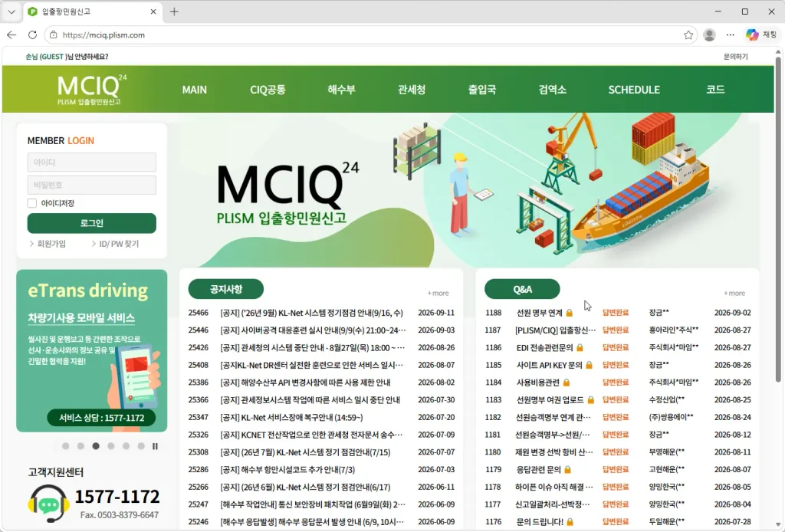Open browser settings three-dot menu
Screen dimensions: 785x532
(x=731, y=35)
